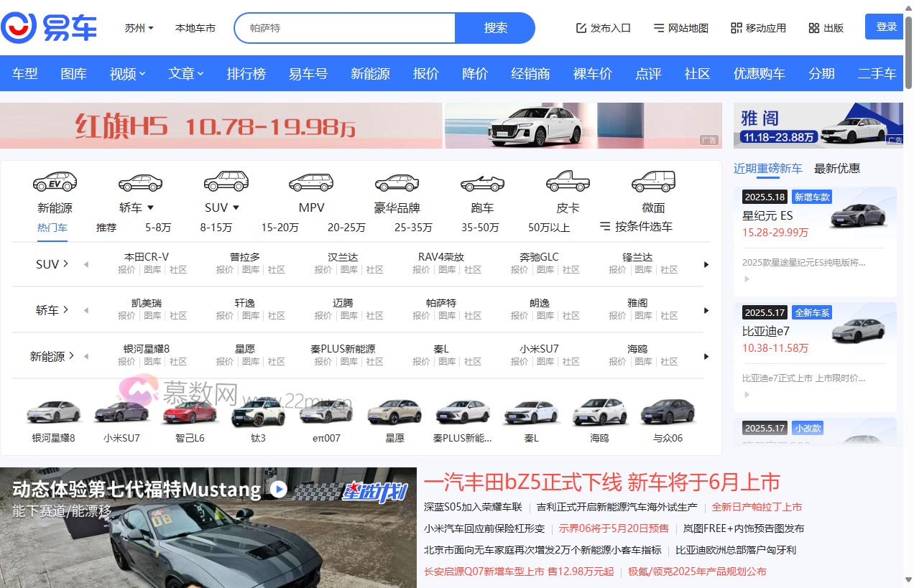This screenshot has width=914, height=588.
Task: Select the SUV vehicle category icon
Action: pyautogui.click(x=226, y=182)
